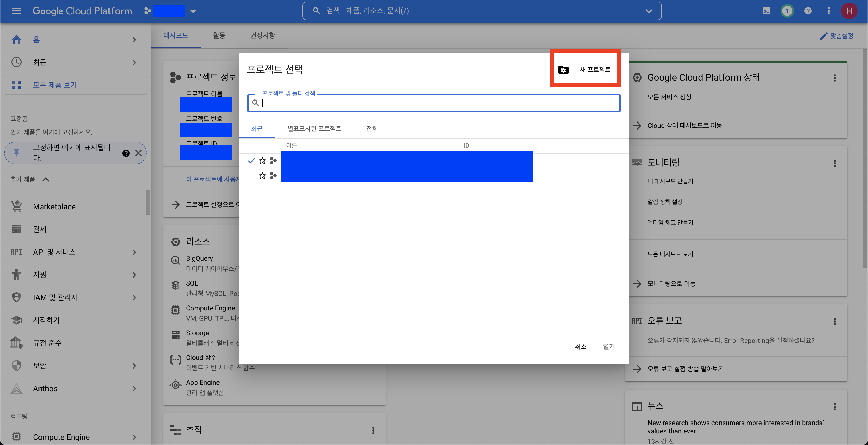Star the second project in the list

point(262,176)
